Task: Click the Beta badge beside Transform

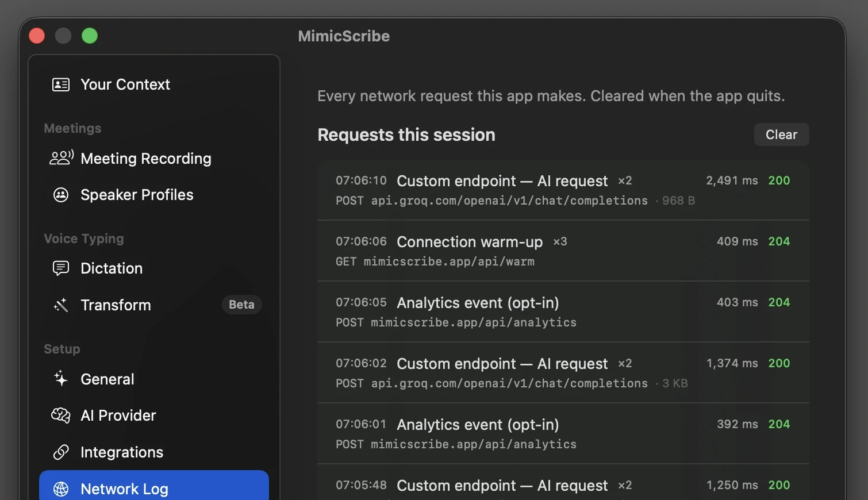Action: 241,305
